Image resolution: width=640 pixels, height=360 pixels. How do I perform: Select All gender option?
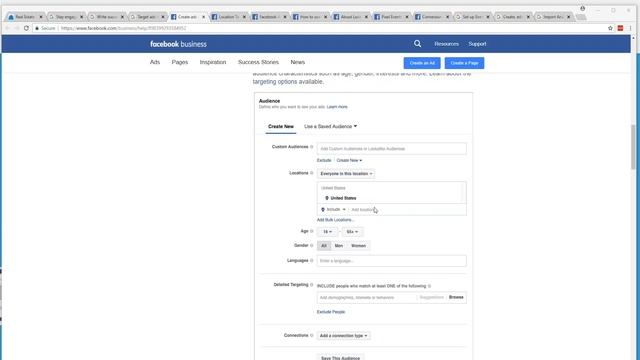tap(324, 246)
